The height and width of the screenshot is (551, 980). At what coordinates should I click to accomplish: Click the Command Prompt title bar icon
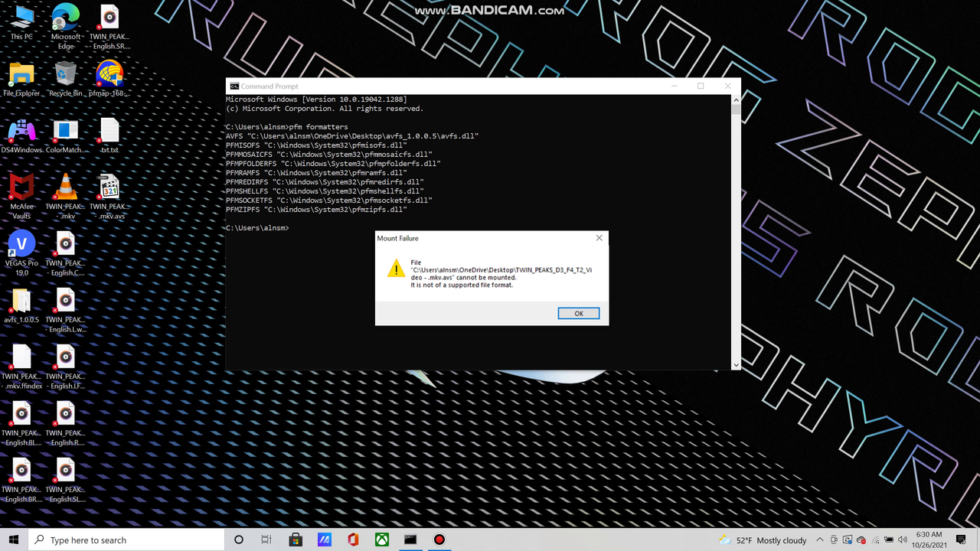tap(234, 86)
